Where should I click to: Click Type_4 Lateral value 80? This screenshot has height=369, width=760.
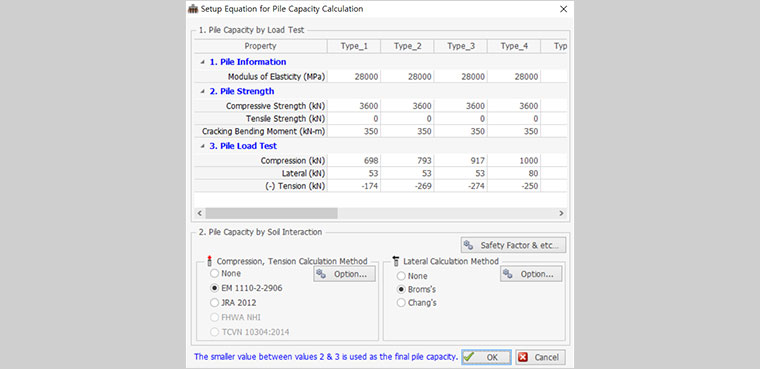pos(514,173)
